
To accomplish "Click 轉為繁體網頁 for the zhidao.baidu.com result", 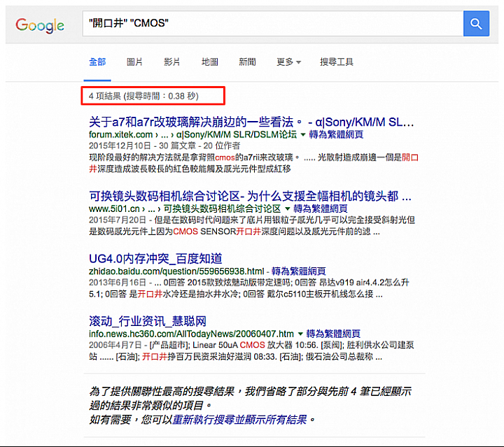I will click(299, 271).
